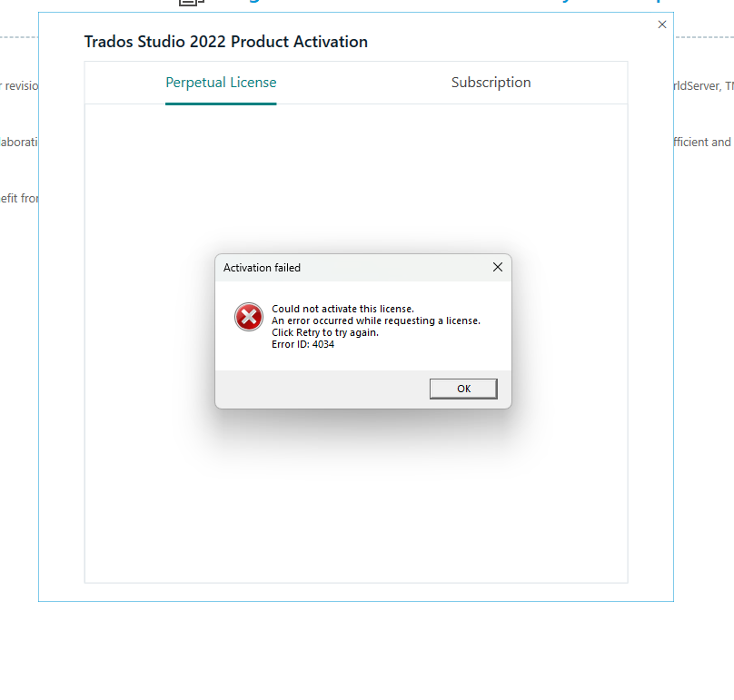Screen dimensions: 734x700
Task: Switch to the Subscription tab
Action: (491, 82)
